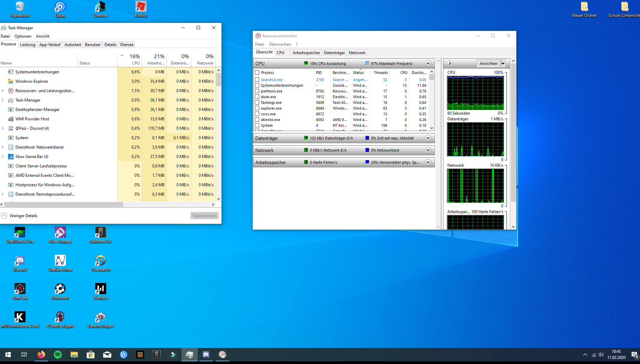The image size is (640, 364).
Task: Select the WMI Provider Host process row
Action: [x=108, y=119]
